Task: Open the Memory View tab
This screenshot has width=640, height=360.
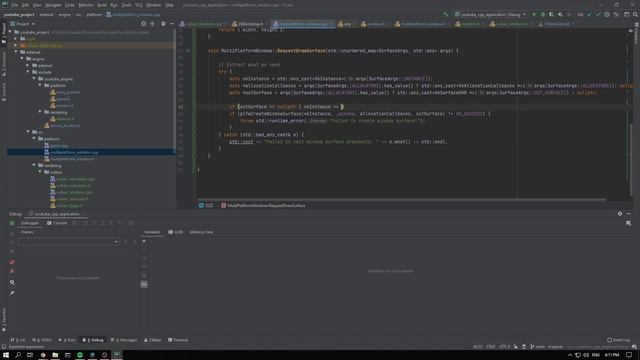Action: click(201, 232)
